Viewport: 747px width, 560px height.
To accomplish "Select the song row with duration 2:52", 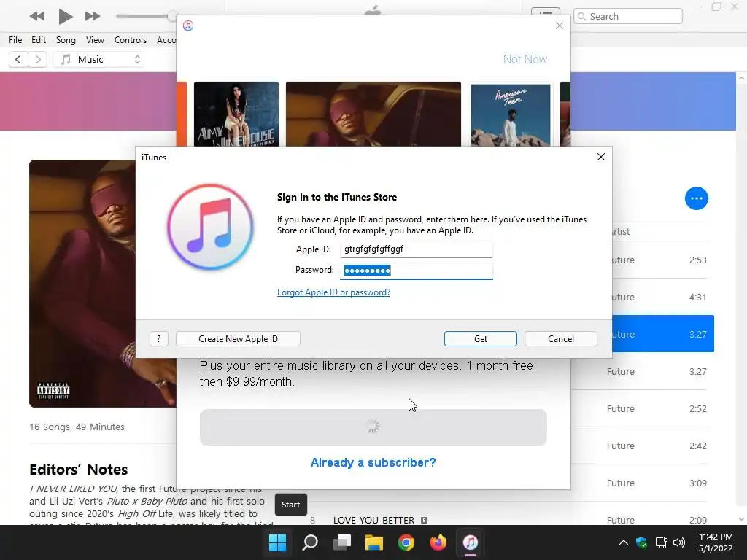I will (642, 408).
